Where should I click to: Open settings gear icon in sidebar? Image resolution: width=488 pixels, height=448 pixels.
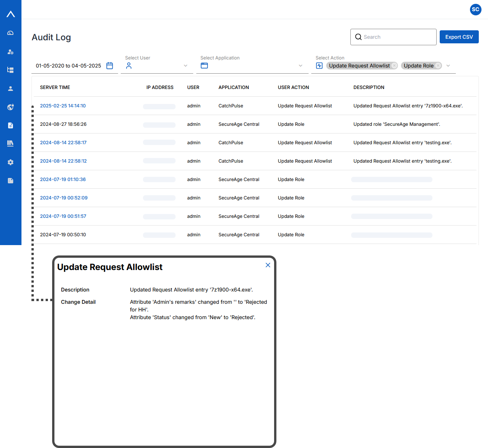pos(10,162)
